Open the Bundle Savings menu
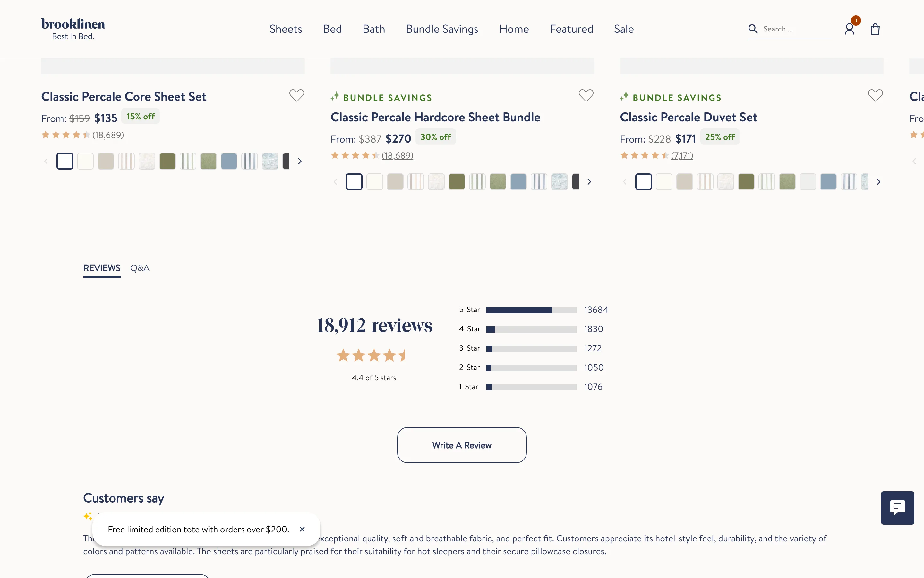The image size is (924, 578). click(442, 29)
